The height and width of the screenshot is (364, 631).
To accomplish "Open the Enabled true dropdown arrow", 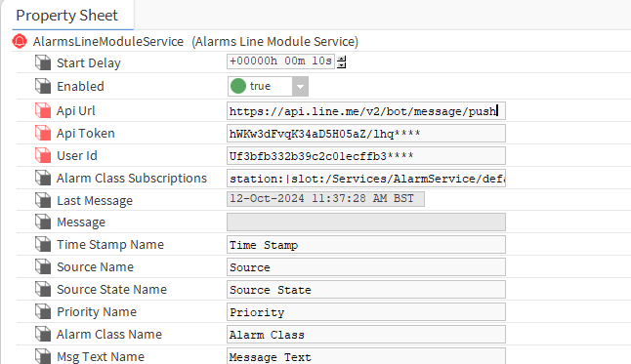I will pyautogui.click(x=300, y=87).
